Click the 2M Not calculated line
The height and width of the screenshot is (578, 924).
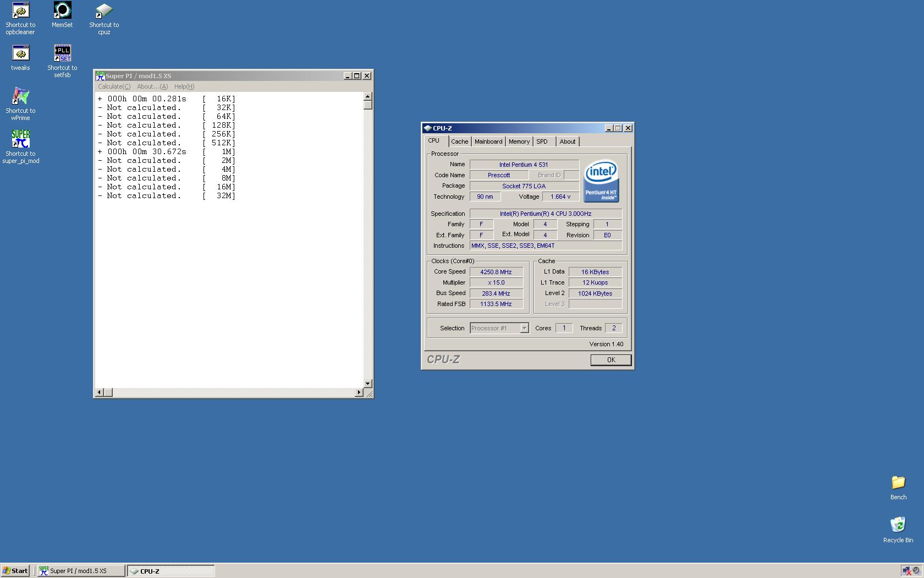tap(167, 161)
